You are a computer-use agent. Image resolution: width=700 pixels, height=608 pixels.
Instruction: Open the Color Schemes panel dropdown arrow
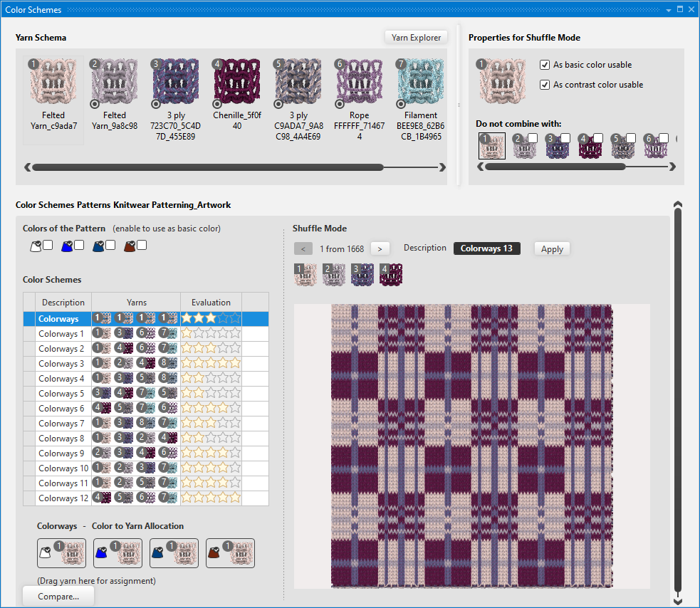click(x=668, y=10)
